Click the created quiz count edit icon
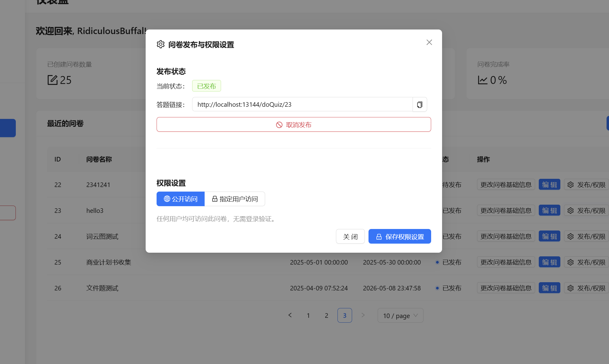The image size is (609, 364). tap(52, 80)
